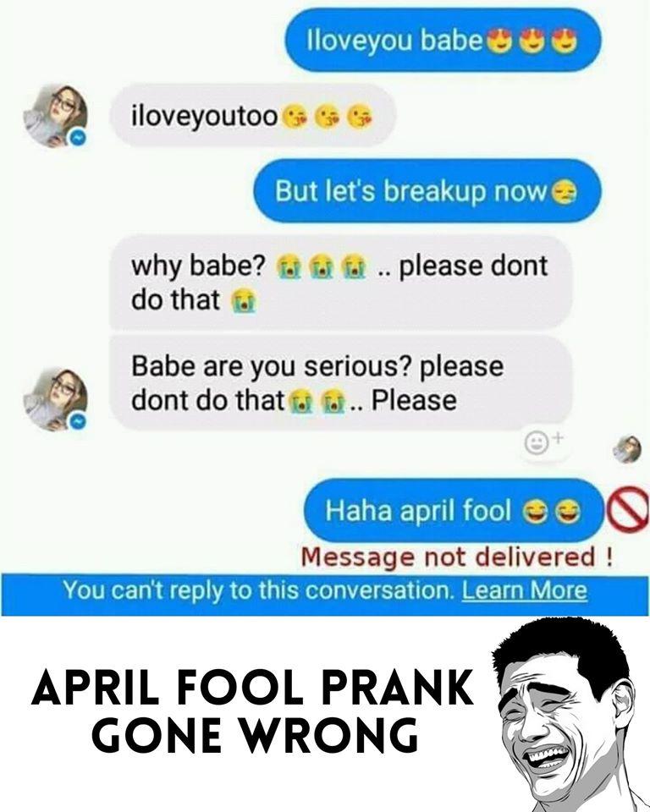Click the red not-delivered warning icon

click(x=628, y=510)
